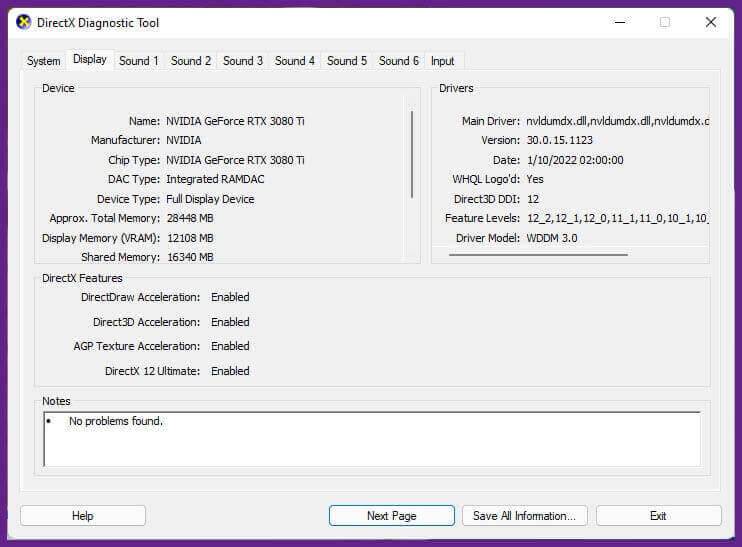The width and height of the screenshot is (742, 547).
Task: Go to the Sound 3 tab
Action: click(x=243, y=61)
